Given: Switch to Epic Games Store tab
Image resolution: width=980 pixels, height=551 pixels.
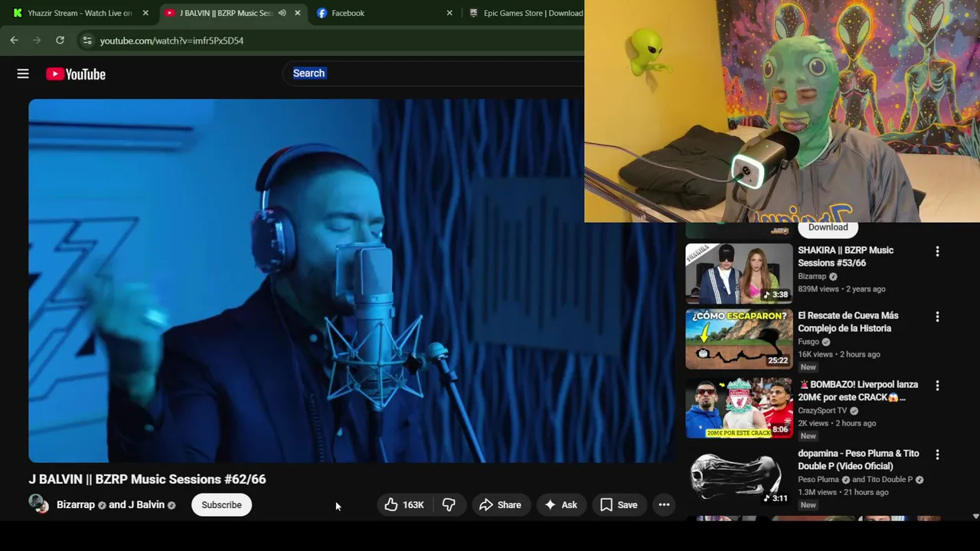Looking at the screenshot, I should click(524, 13).
